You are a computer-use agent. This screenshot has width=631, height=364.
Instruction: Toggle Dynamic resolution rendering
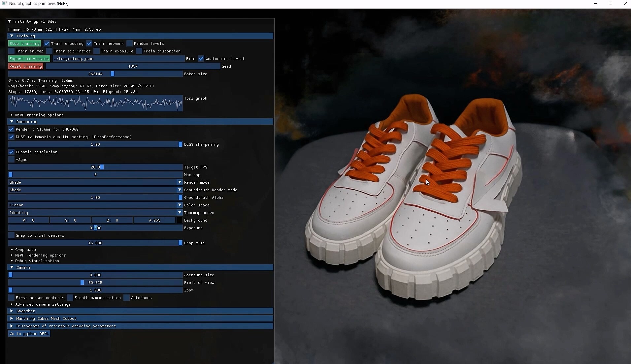pyautogui.click(x=11, y=152)
